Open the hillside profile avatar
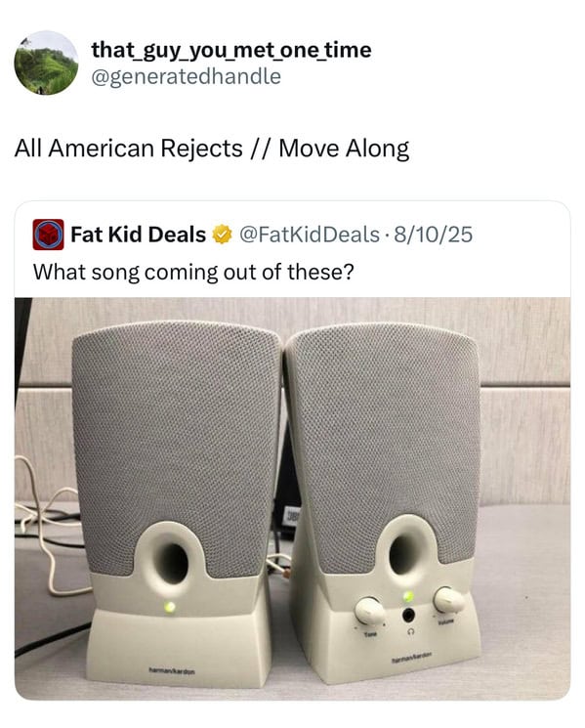The height and width of the screenshot is (728, 585). (47, 63)
